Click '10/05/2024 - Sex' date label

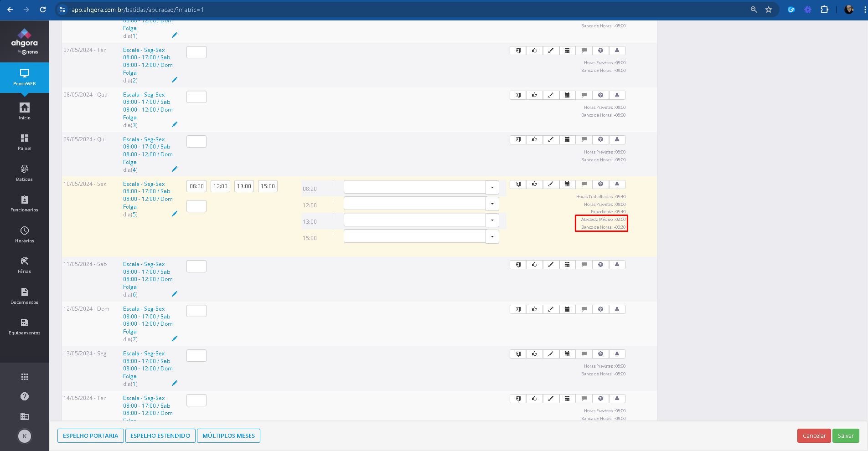click(x=85, y=184)
